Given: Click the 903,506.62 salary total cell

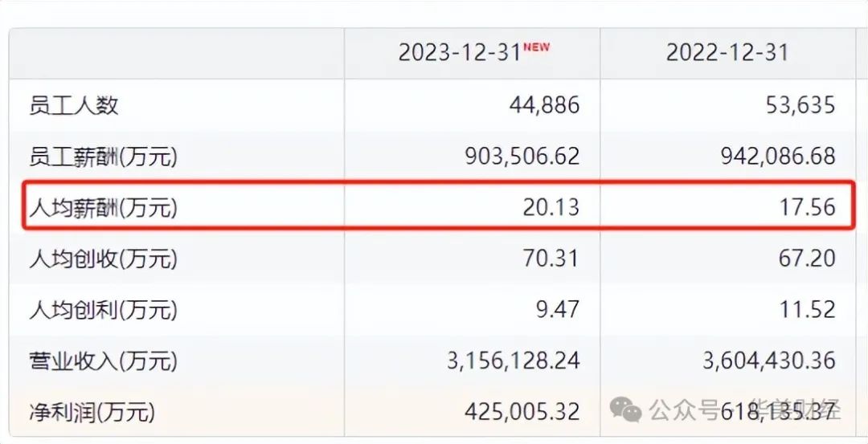Looking at the screenshot, I should point(522,157).
